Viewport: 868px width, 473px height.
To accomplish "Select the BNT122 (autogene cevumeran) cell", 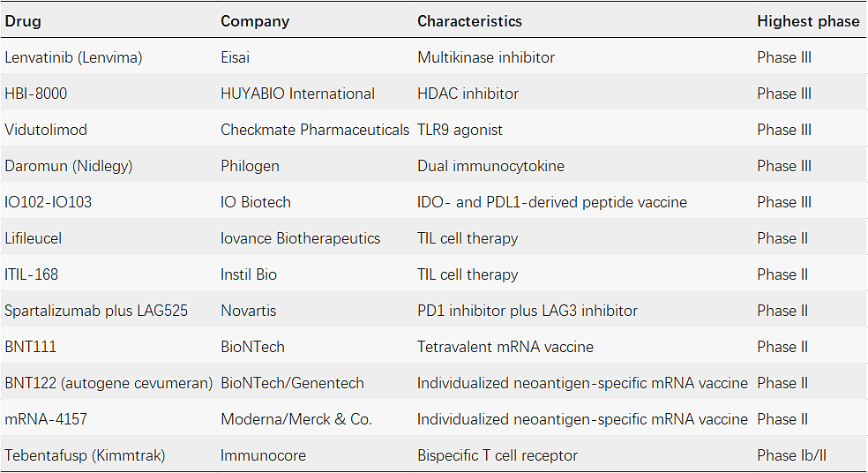I will (108, 383).
